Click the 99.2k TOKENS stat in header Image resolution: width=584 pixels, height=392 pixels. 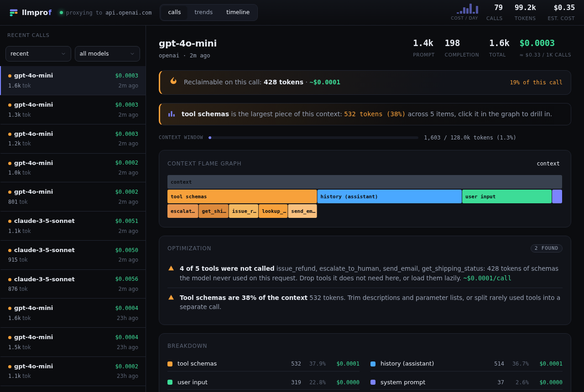[525, 12]
